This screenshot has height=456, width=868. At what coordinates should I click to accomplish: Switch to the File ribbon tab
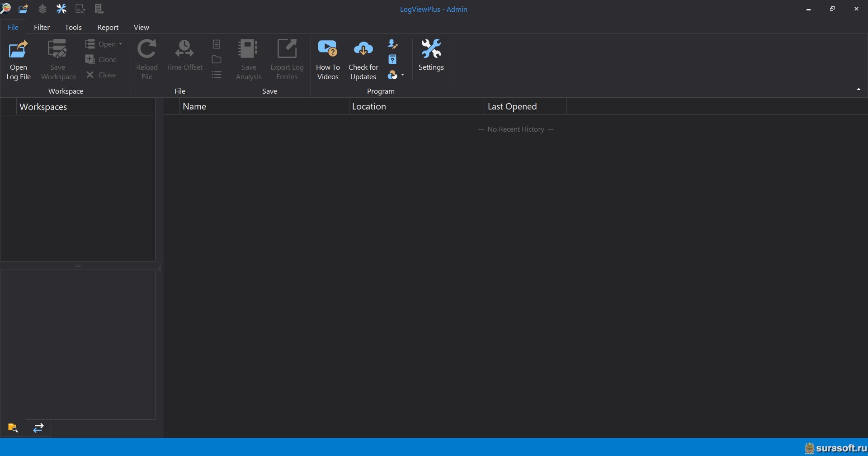click(13, 27)
